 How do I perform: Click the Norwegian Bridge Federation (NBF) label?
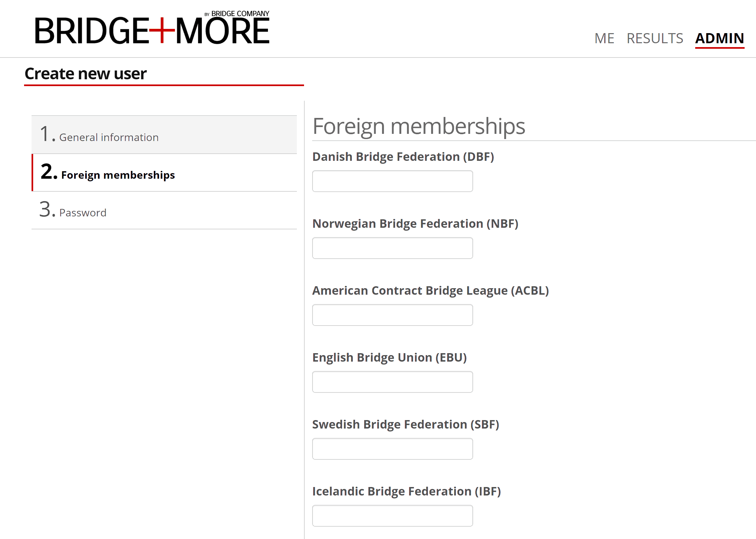click(415, 224)
